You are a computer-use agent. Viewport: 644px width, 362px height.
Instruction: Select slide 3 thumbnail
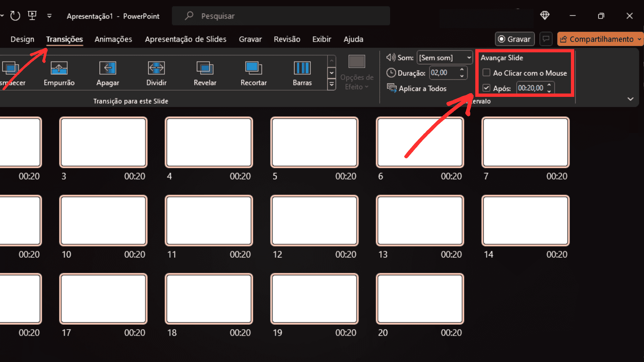pyautogui.click(x=103, y=142)
